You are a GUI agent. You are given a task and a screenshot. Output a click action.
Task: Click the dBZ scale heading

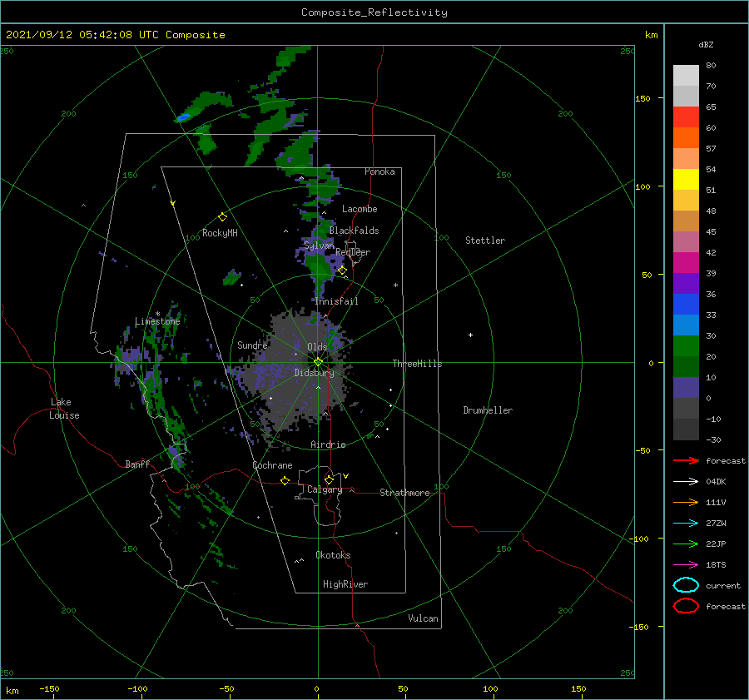coord(706,44)
